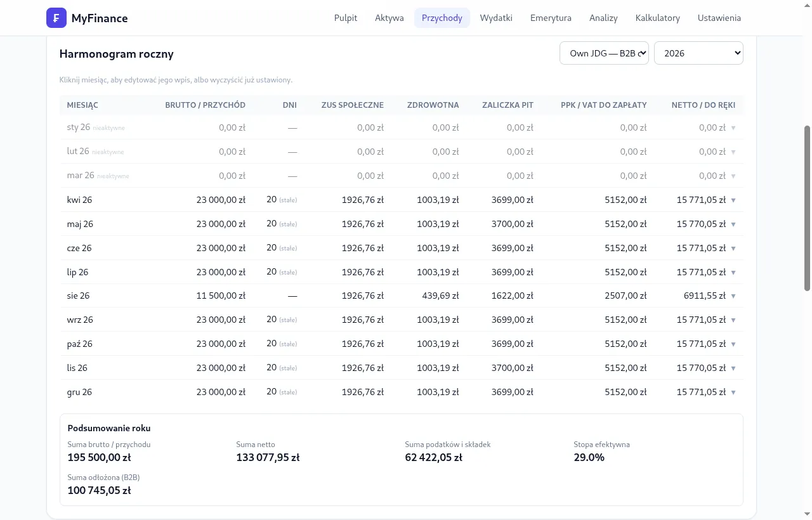The image size is (812, 520).
Task: Click the MyFinance logo icon
Action: [x=56, y=18]
